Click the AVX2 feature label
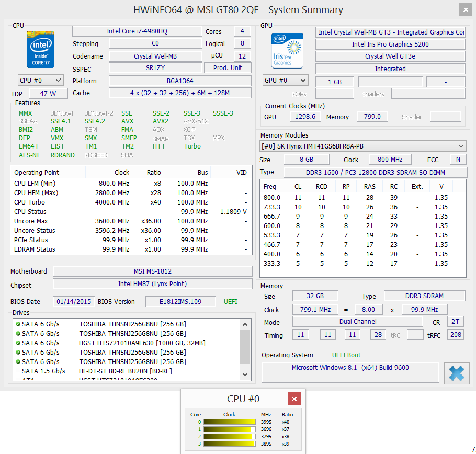This screenshot has width=476, height=454. tap(161, 121)
